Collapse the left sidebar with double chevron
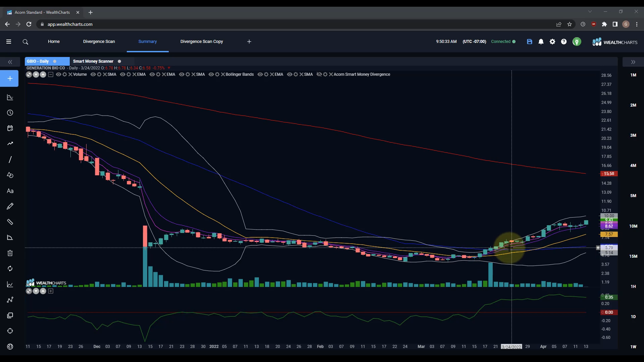Image resolution: width=644 pixels, height=362 pixels. coord(10,62)
